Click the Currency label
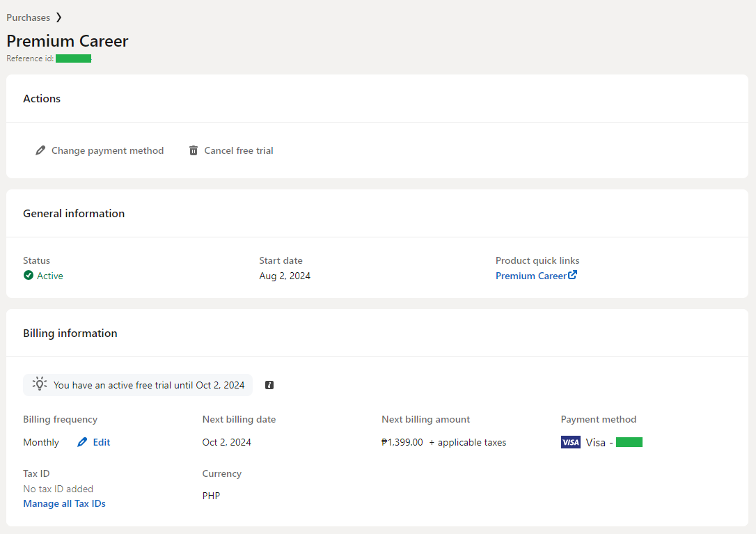The width and height of the screenshot is (756, 534). tap(222, 473)
